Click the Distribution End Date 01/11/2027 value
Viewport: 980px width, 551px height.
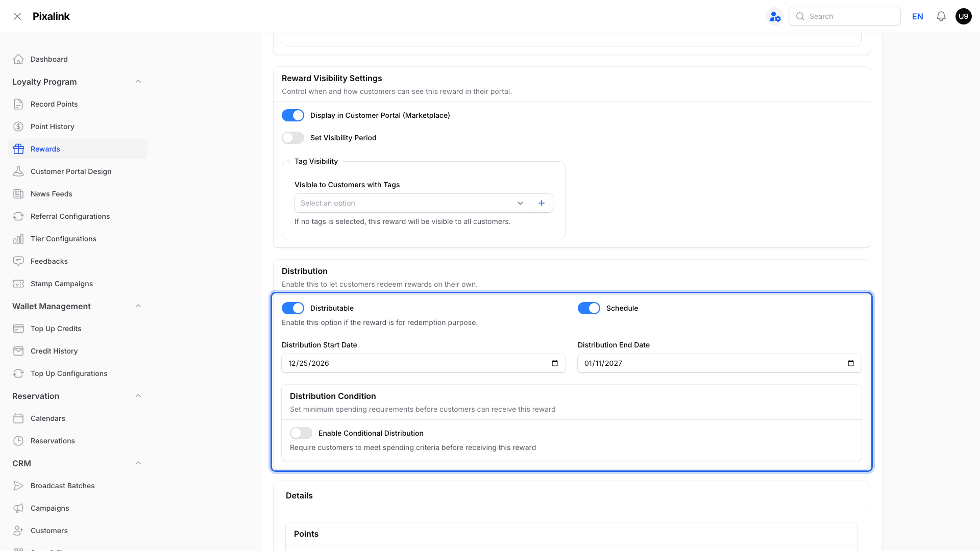click(603, 363)
